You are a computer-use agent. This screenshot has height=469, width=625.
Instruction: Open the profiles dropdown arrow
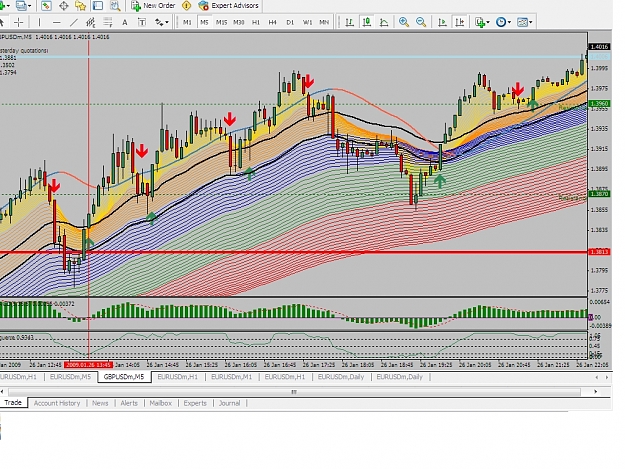coord(30,6)
